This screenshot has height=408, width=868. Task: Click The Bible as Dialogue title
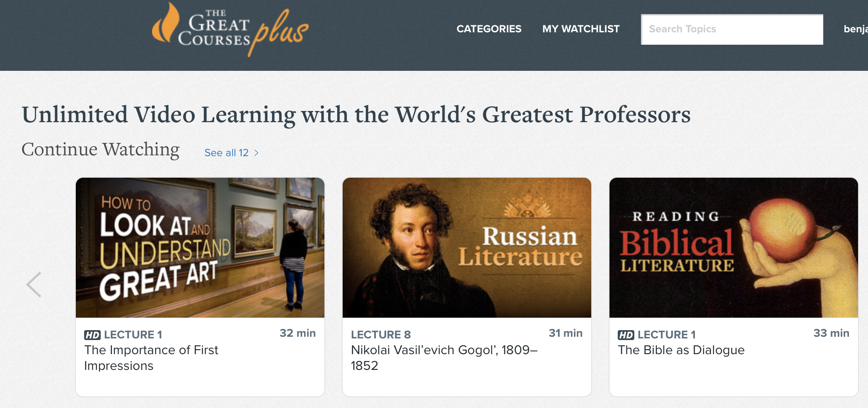point(681,350)
